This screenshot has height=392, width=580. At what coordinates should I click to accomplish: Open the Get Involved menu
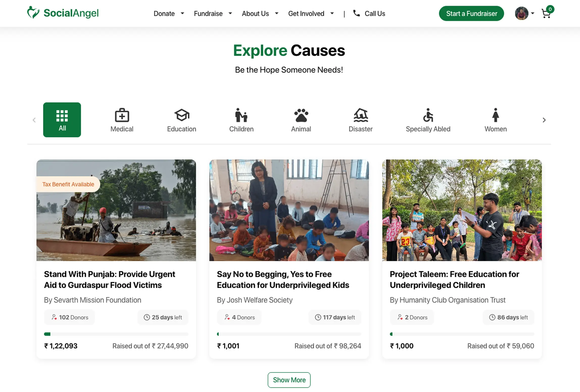(x=311, y=14)
